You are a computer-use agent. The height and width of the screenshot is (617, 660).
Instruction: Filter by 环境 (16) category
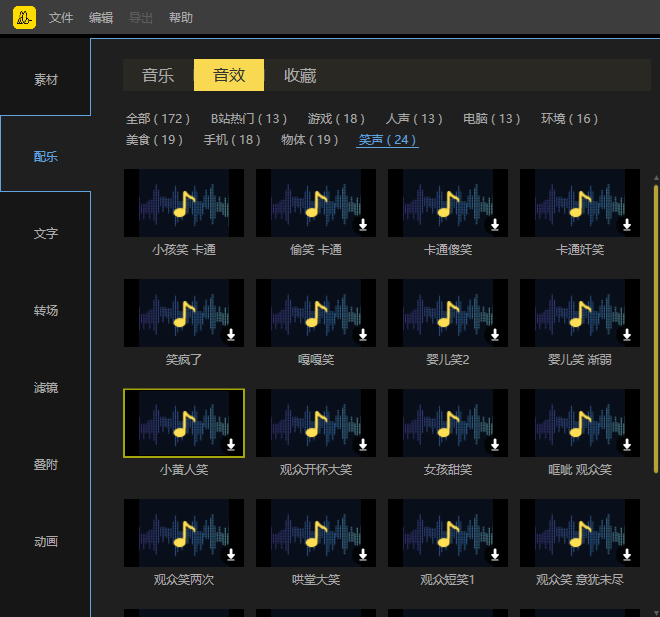click(x=569, y=119)
